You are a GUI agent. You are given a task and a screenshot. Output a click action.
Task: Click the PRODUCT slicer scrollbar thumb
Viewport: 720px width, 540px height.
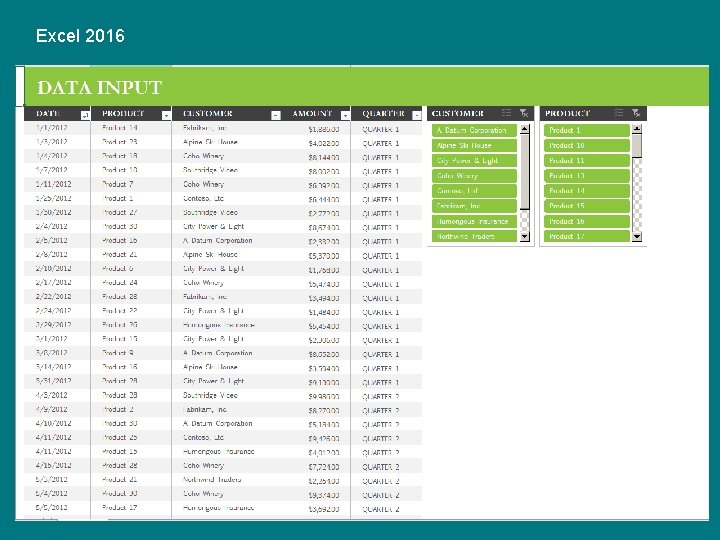pos(636,146)
